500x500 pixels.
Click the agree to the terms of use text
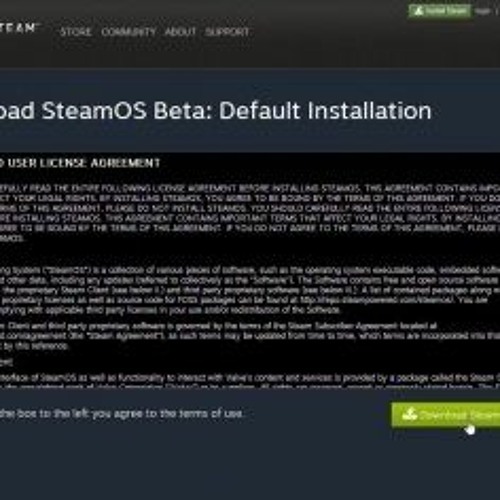(x=122, y=414)
